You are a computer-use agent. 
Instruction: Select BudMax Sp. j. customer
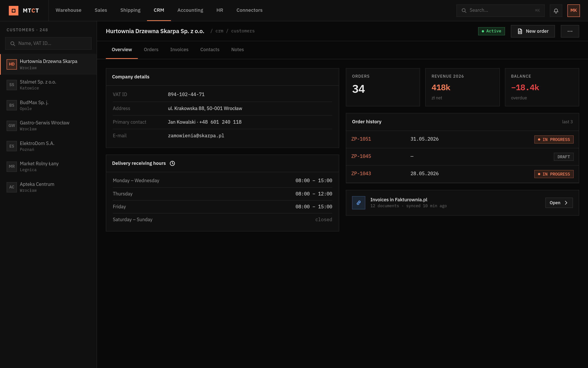click(49, 105)
